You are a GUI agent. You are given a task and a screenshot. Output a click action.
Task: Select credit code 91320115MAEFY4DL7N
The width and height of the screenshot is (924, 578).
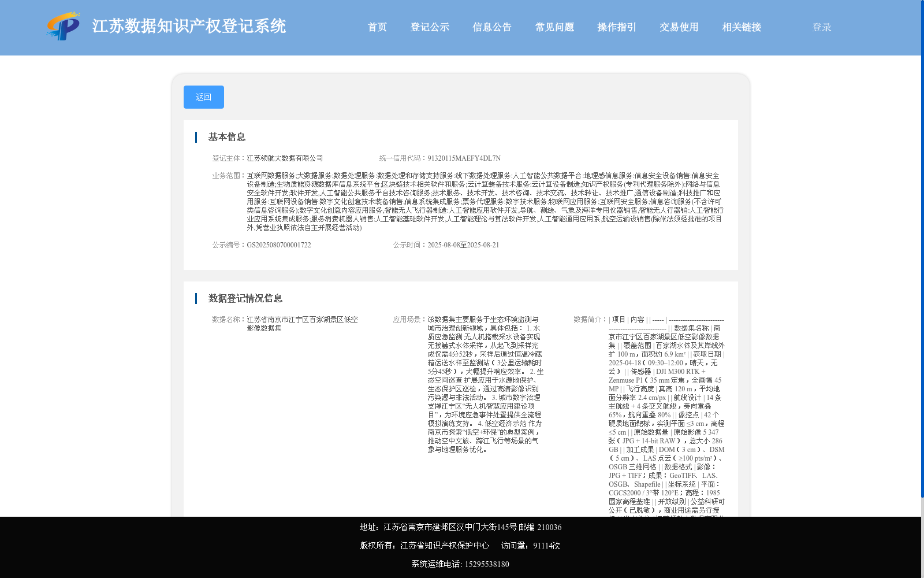click(464, 158)
